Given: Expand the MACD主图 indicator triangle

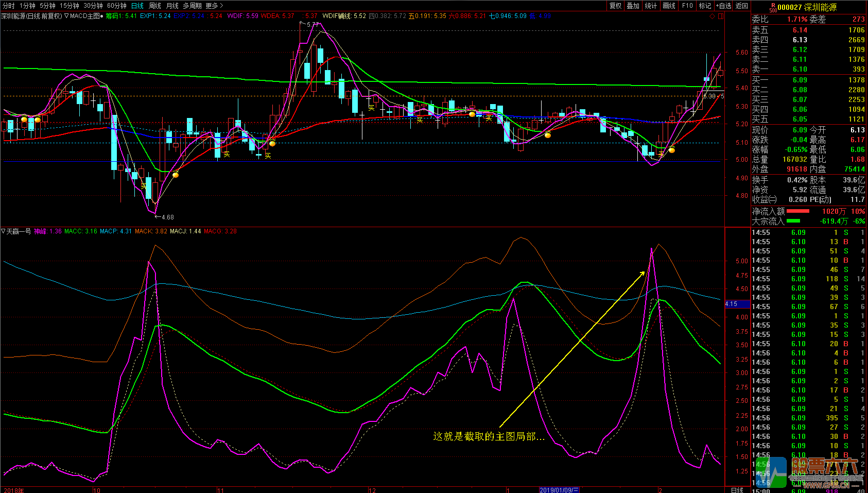Looking at the screenshot, I should tap(66, 16).
